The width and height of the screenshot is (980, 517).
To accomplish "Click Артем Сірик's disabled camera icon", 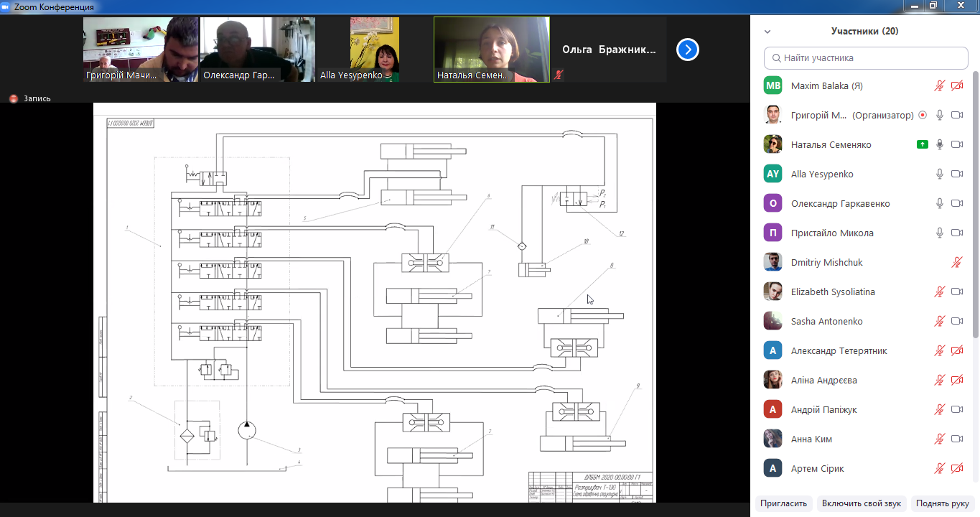I will click(x=957, y=468).
